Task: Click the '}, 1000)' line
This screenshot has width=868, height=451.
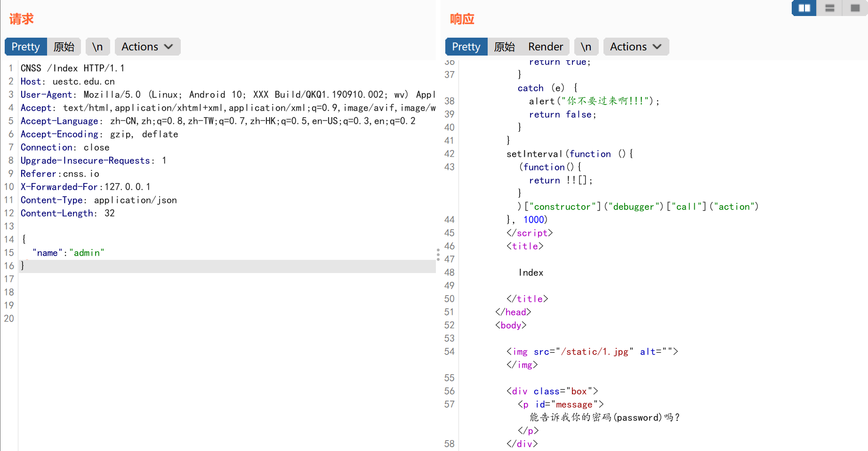Action: (x=527, y=220)
